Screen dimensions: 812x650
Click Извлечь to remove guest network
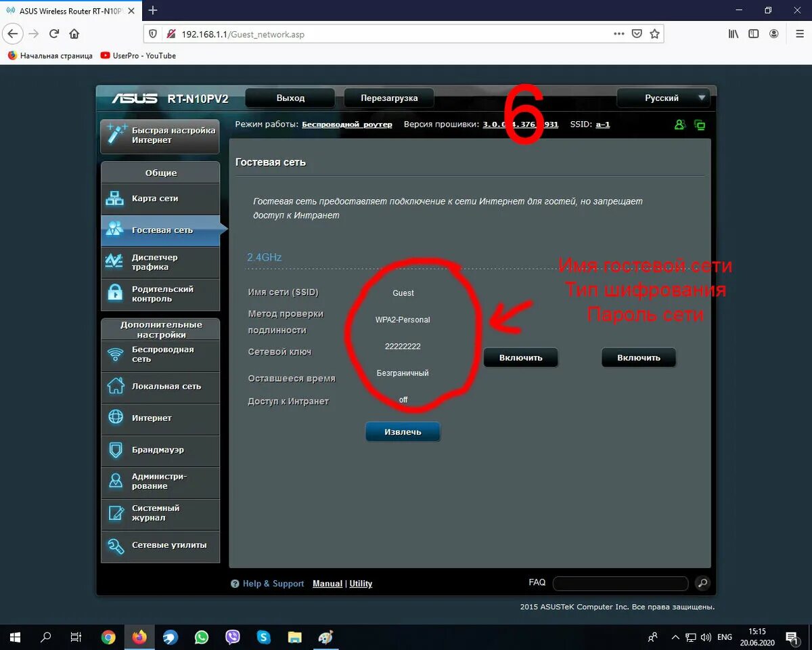(x=403, y=431)
